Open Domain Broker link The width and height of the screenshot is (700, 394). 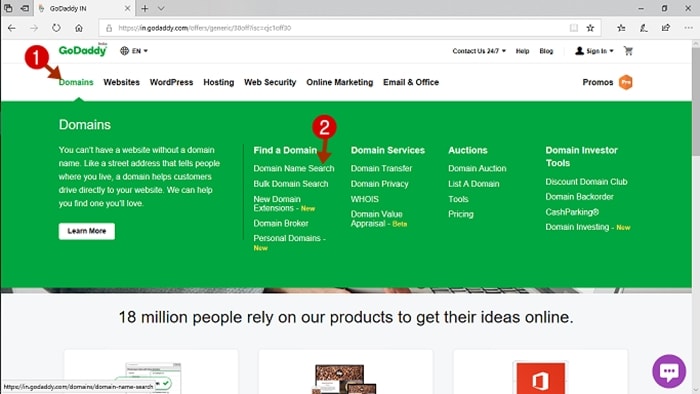click(281, 223)
